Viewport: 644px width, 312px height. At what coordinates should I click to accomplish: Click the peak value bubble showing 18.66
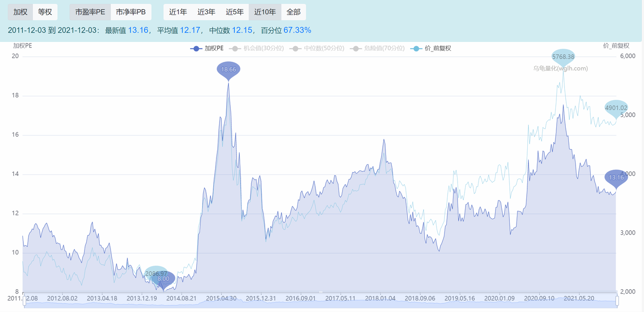(229, 69)
